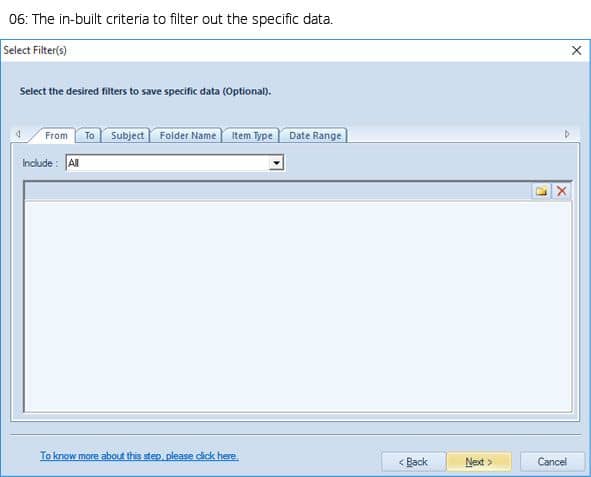Viewport: 591px width, 477px height.
Task: Close the Select Filter(s) dialog
Action: click(576, 50)
